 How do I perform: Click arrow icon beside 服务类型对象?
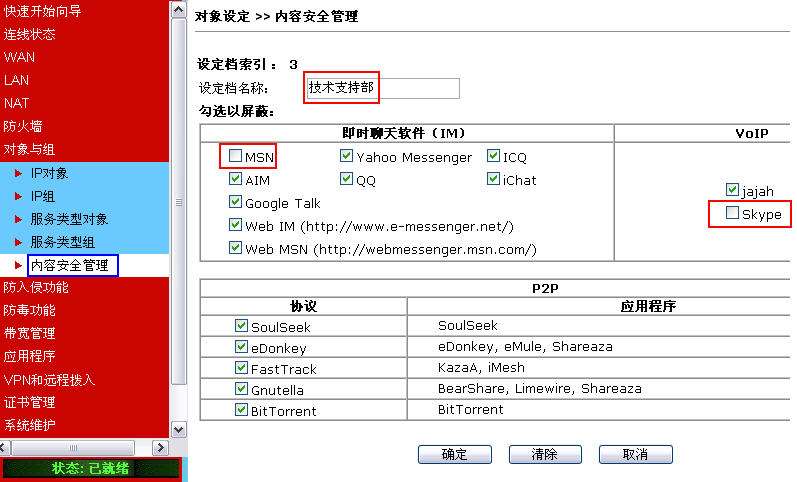pos(18,219)
